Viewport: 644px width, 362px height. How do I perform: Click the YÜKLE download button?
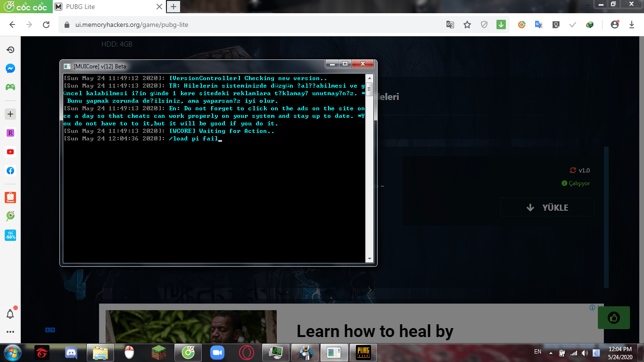[x=547, y=207]
